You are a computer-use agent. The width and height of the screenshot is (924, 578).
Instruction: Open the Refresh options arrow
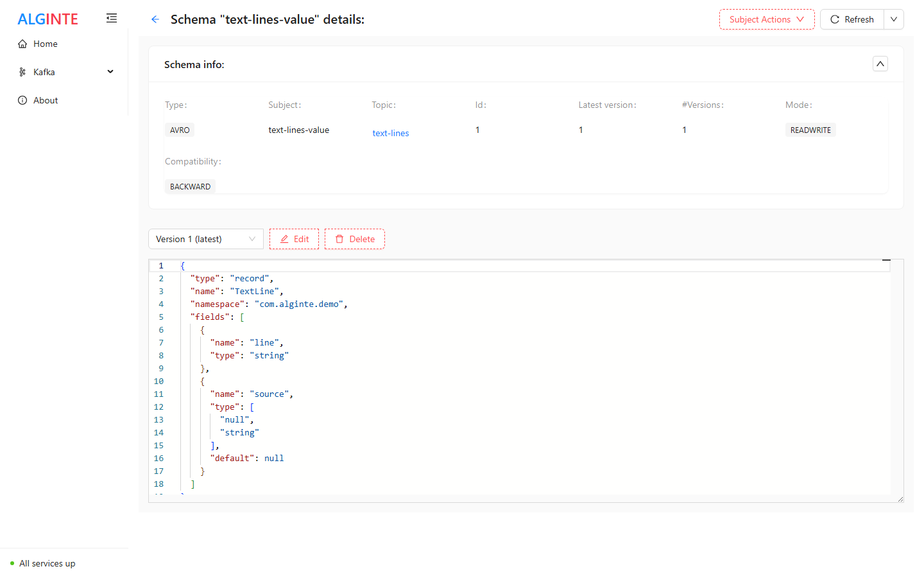coord(894,19)
